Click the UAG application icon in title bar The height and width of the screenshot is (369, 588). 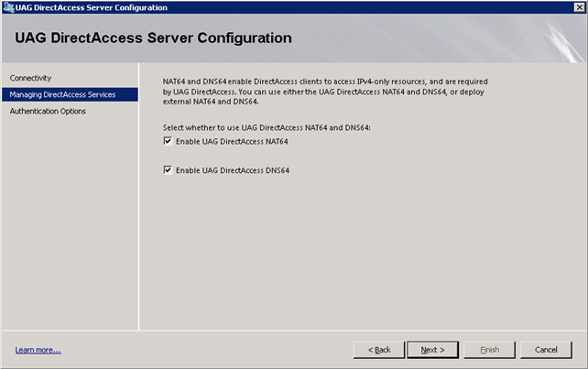click(8, 7)
